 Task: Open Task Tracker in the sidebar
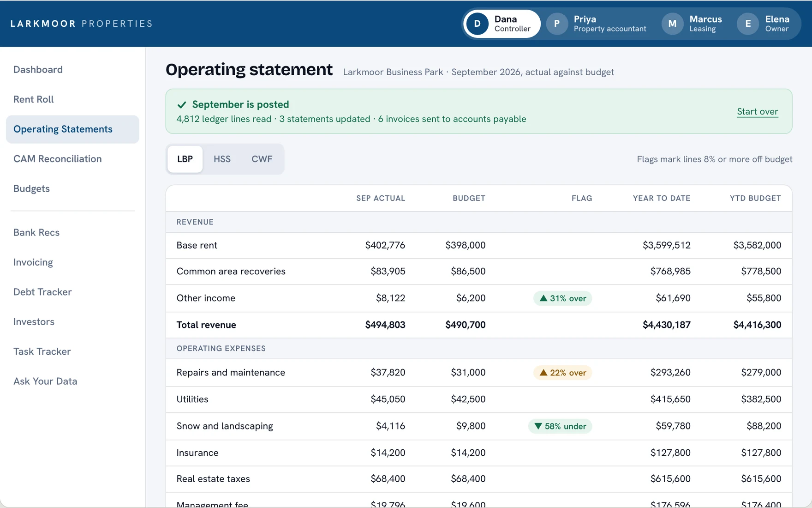click(42, 352)
